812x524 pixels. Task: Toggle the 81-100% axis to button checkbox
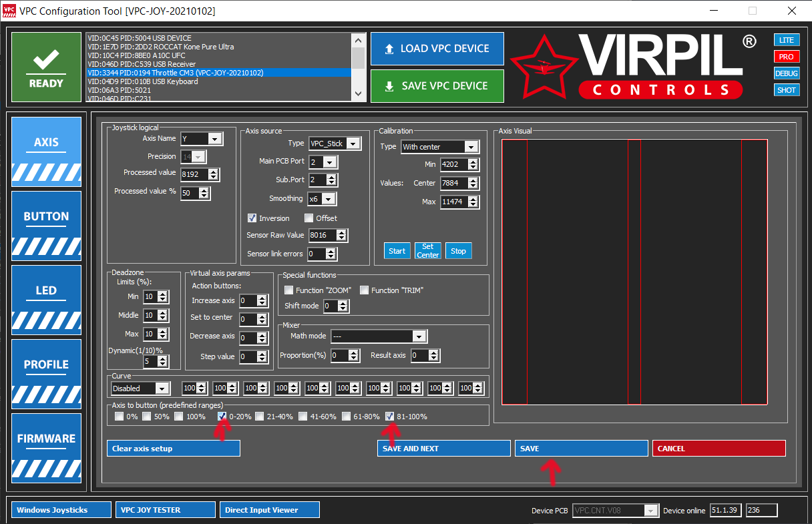pos(390,417)
